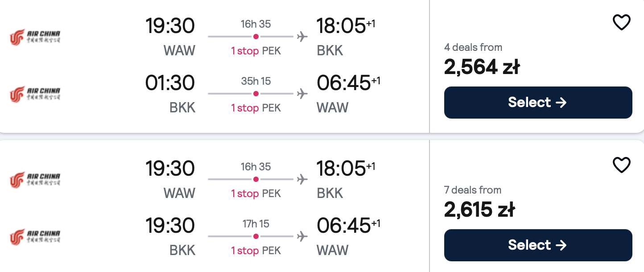Click the airplane icon on 16h 35 first card route

point(302,37)
